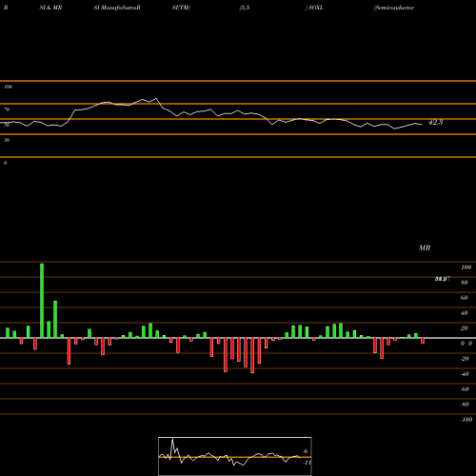Click the 'SI & MR' header text
Image resolution: width=476 pixels, height=476 pixels.
pos(50,8)
